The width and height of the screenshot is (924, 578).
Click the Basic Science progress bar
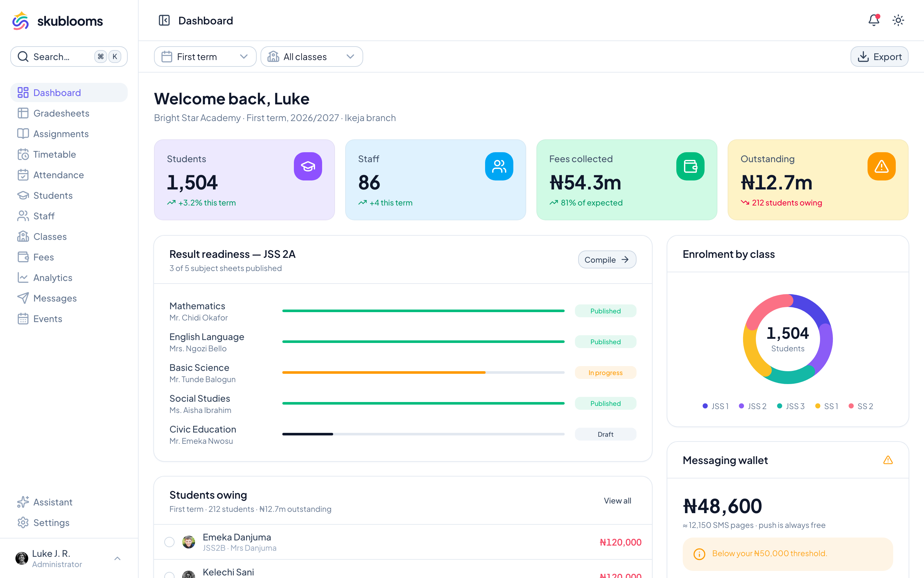423,372
